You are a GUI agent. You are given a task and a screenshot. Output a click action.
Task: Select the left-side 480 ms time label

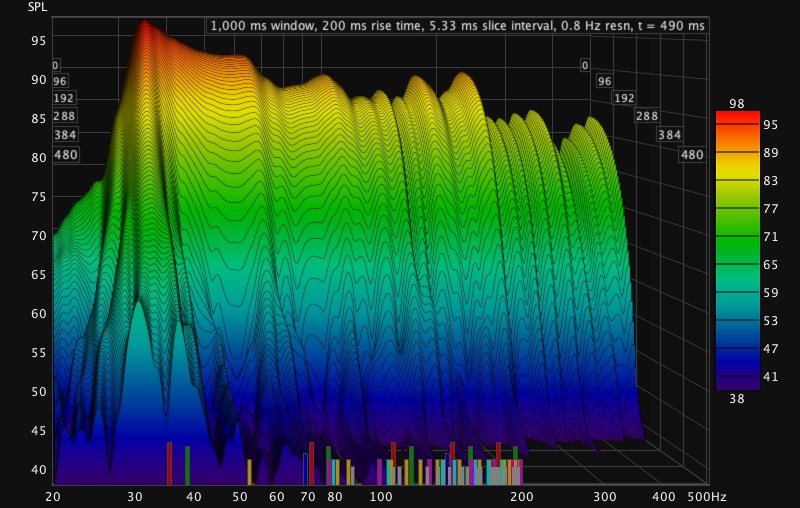click(65, 154)
